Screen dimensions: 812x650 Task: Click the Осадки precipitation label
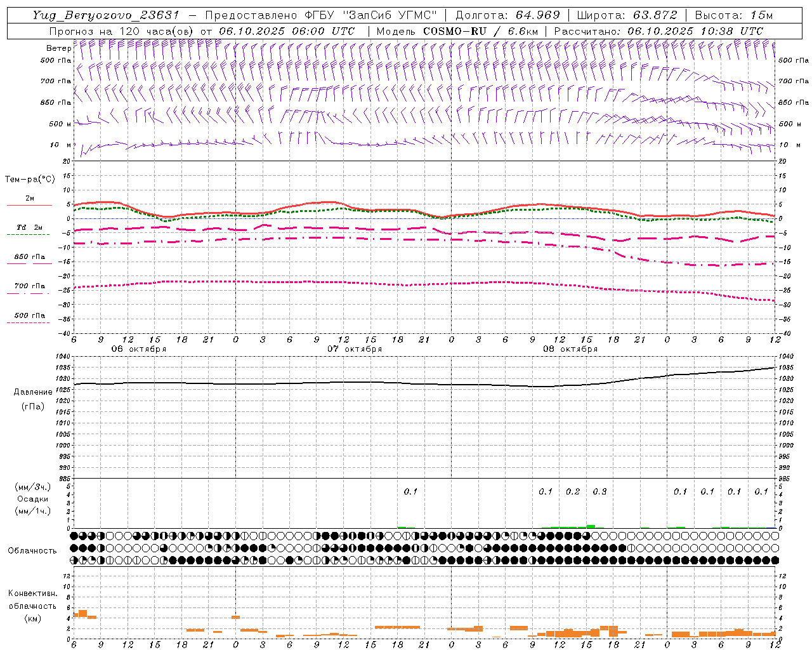33,499
